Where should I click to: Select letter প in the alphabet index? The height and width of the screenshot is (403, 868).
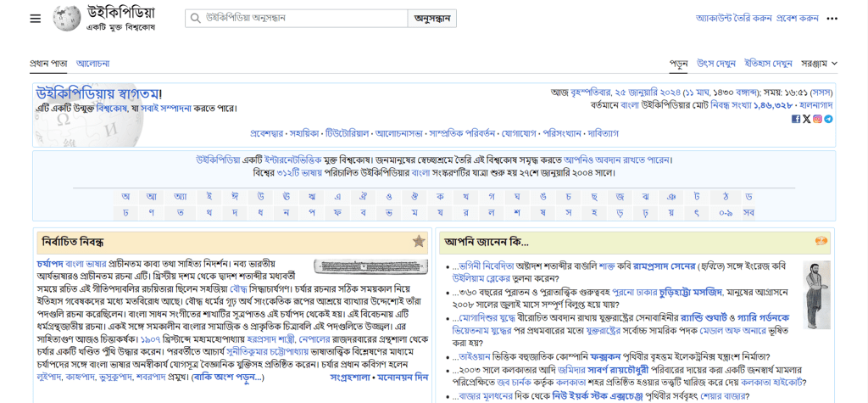[x=312, y=212]
